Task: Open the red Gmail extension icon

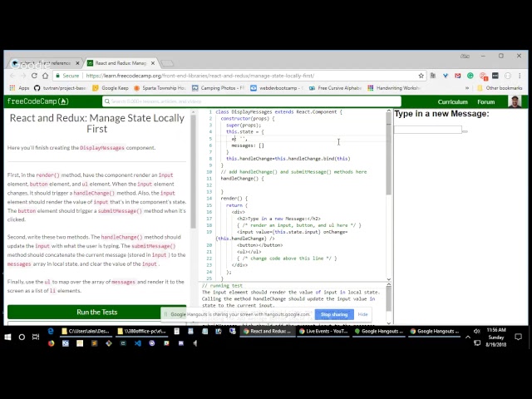Action: click(x=458, y=76)
